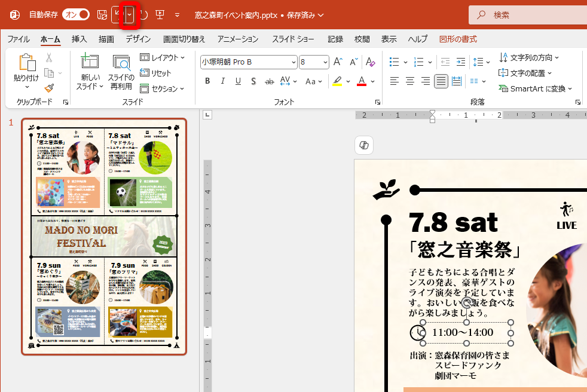Viewport: 587px width, 392px height.
Task: Open the Undo history dropdown arrow
Action: (130, 15)
